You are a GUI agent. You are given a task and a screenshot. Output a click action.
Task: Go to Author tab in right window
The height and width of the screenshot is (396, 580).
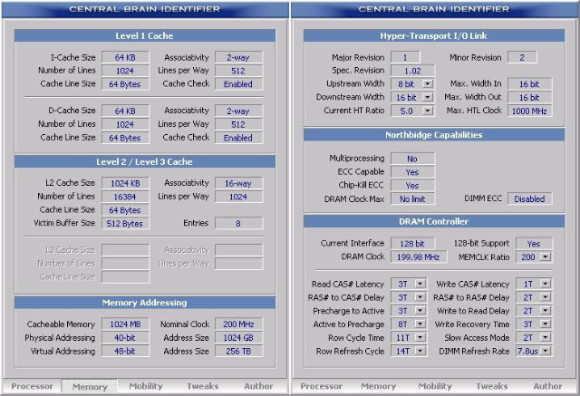click(x=547, y=386)
